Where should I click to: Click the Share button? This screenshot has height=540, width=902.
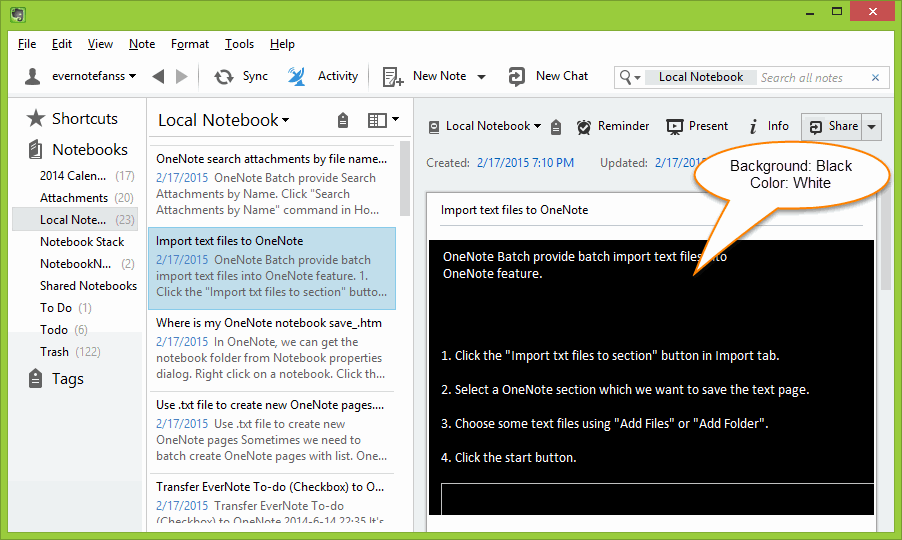pos(832,127)
